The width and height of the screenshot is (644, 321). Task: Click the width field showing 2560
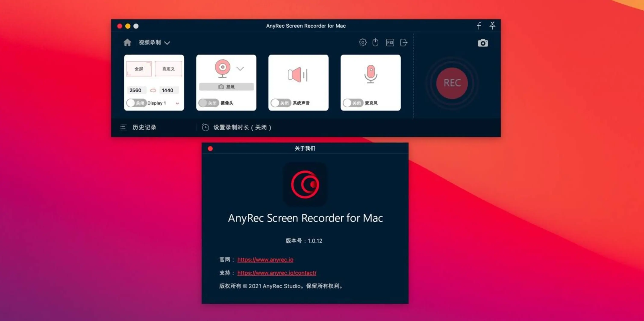136,90
